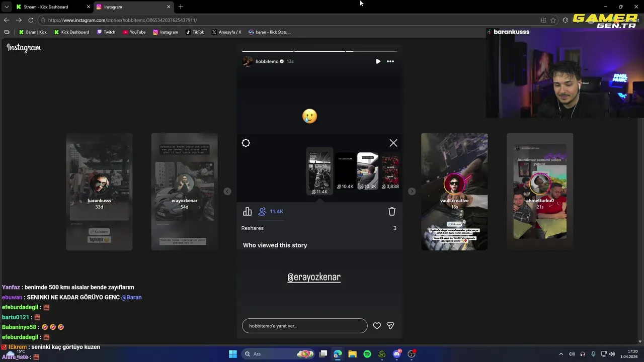Select the 11.4K viewers tab

[271, 212]
